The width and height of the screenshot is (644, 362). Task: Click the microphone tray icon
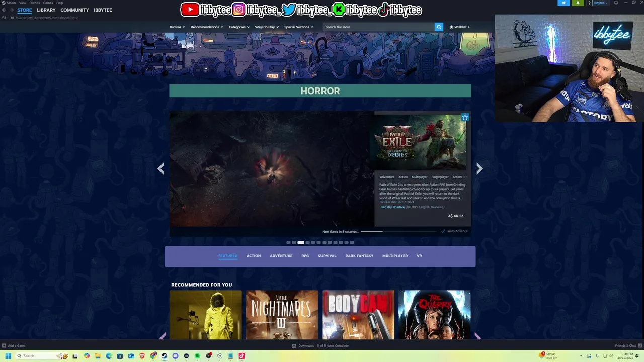click(x=597, y=356)
